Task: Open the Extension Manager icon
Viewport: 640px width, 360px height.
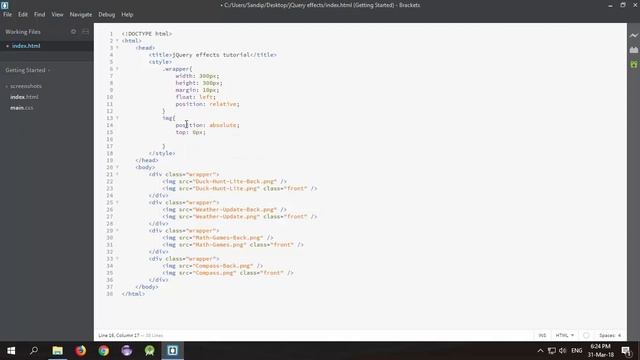Action: click(x=633, y=50)
